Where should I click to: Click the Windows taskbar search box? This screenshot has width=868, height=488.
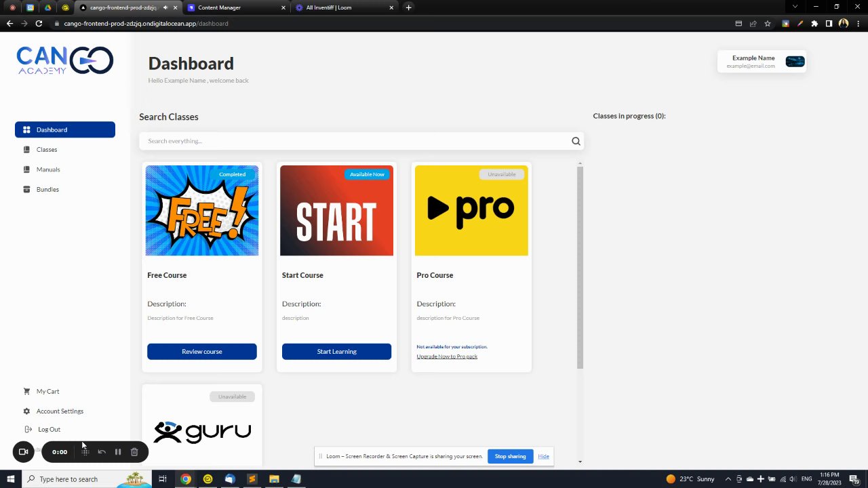click(87, 479)
